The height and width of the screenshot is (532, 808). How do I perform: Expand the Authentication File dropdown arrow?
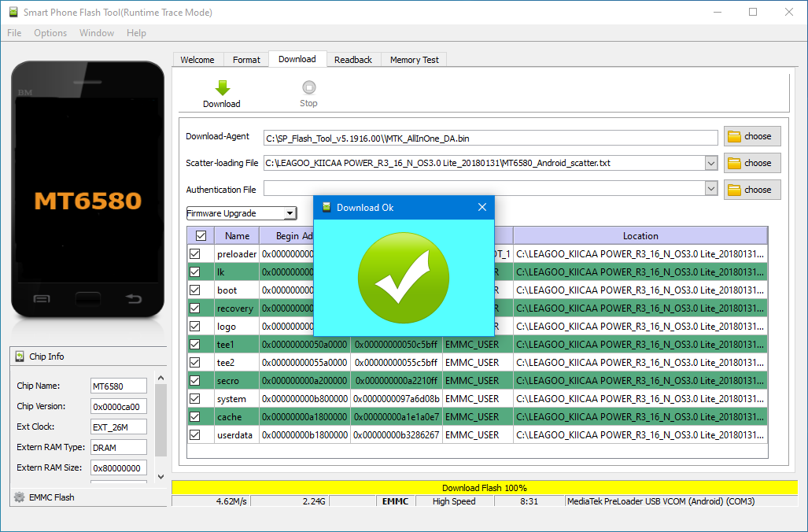click(x=711, y=189)
